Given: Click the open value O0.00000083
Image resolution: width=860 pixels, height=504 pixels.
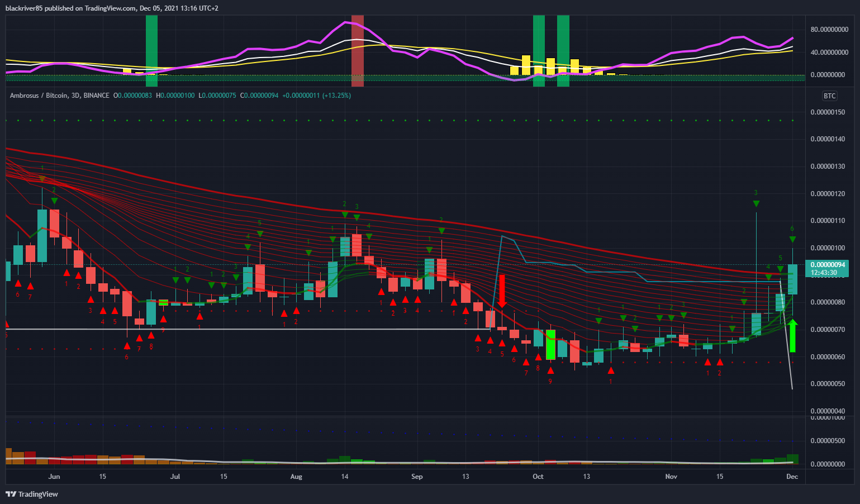Looking at the screenshot, I should pyautogui.click(x=132, y=96).
